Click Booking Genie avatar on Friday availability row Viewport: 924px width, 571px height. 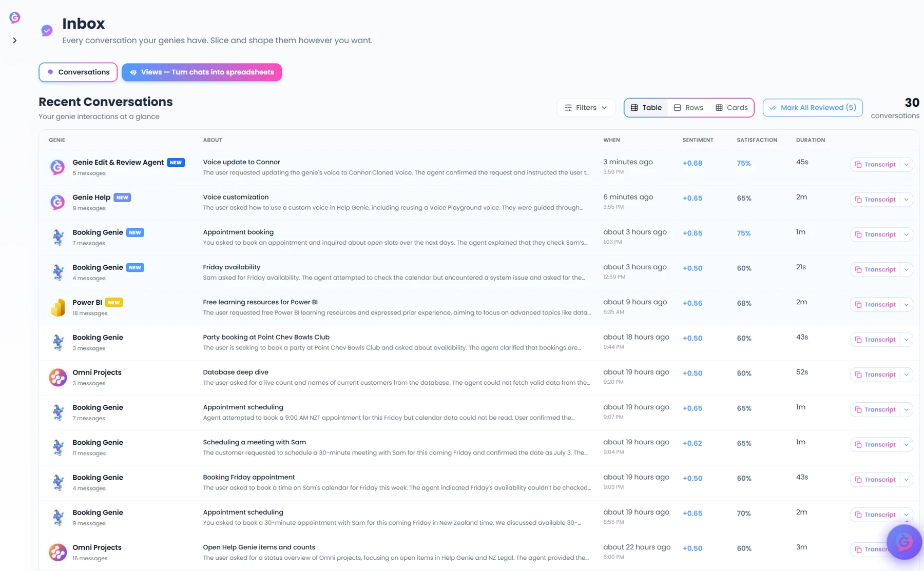tap(57, 272)
